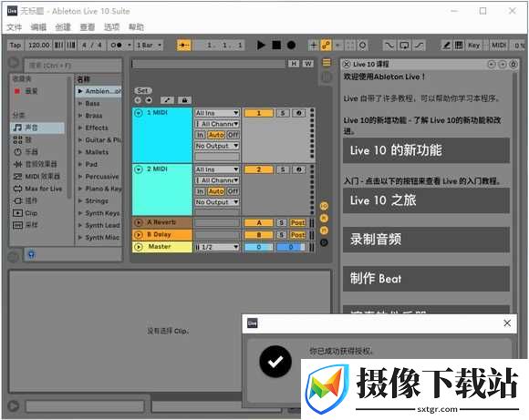Screen dimensions: 529x420
Task: Click the Play button in the transport
Action: [x=261, y=45]
